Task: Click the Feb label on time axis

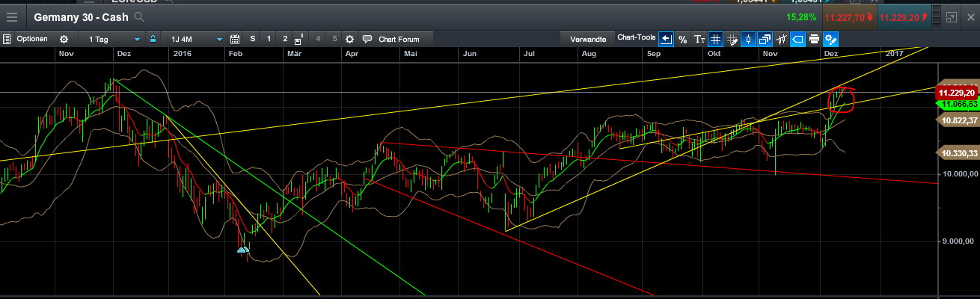Action: [x=235, y=54]
